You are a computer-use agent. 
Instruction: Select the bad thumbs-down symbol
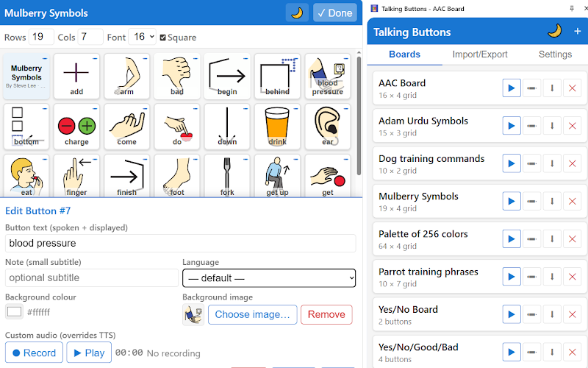click(x=177, y=77)
